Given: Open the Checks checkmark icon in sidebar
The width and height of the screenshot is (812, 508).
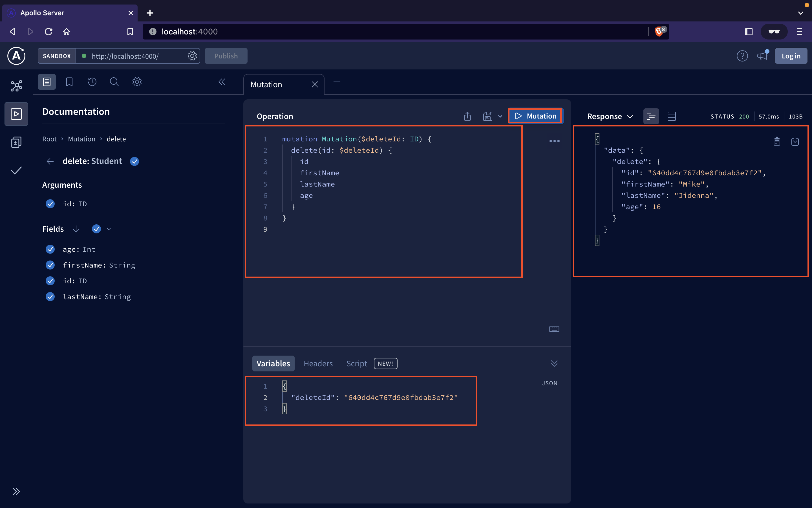Looking at the screenshot, I should (16, 170).
